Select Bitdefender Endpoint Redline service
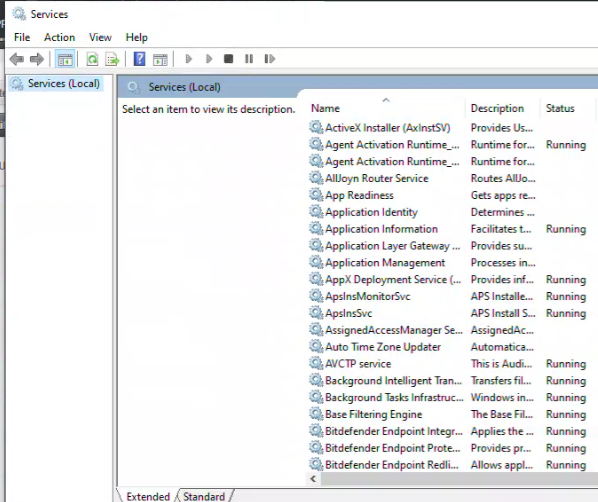Screen dimensions: 598x502 click(392, 465)
